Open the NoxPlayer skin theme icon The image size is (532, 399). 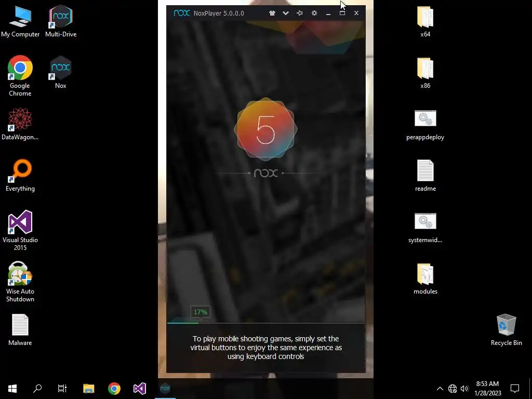coord(272,13)
